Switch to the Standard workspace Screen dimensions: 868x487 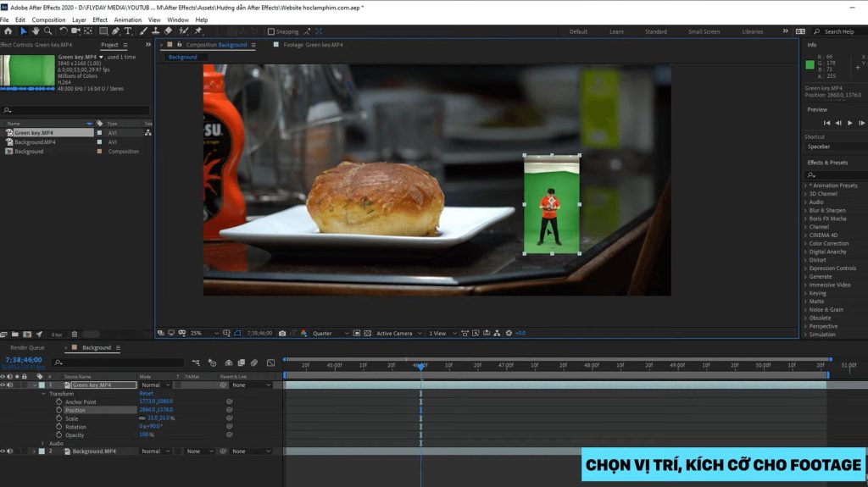pos(656,31)
